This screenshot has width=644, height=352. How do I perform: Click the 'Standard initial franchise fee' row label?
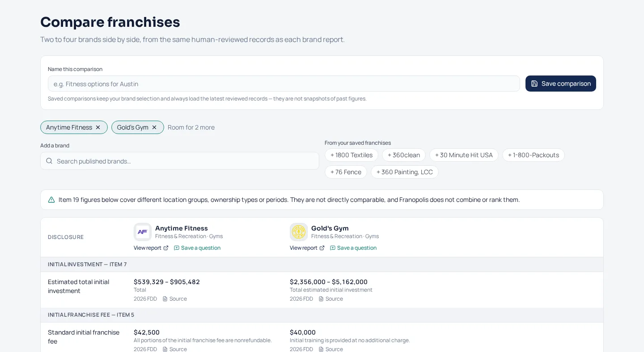click(x=84, y=337)
